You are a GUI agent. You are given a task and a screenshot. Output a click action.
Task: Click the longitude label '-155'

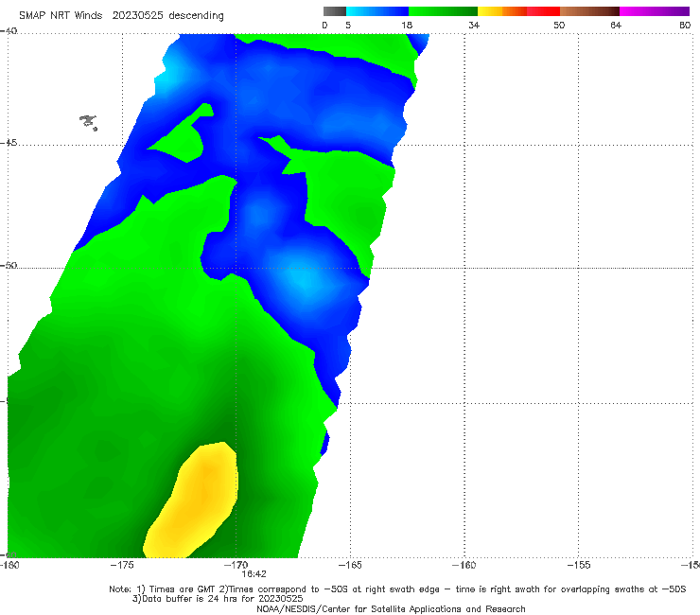click(x=579, y=565)
